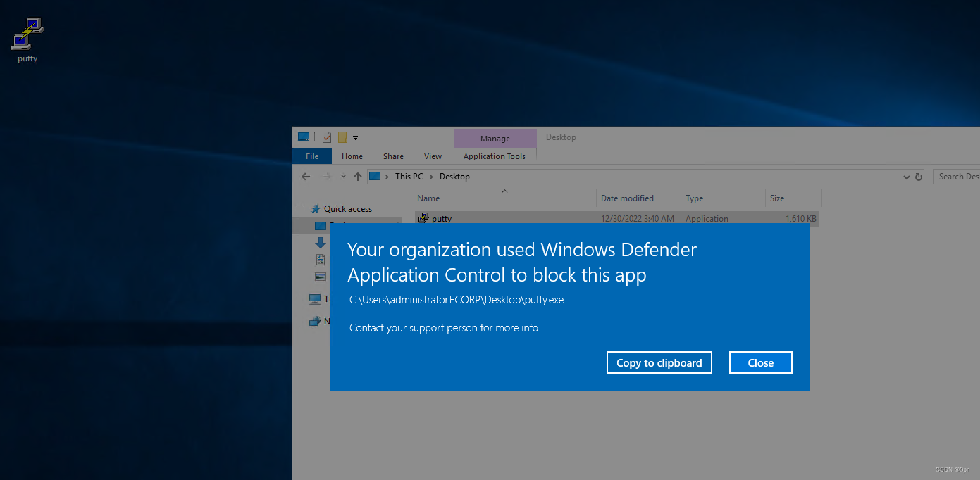
Task: Refresh the Desktop folder view
Action: [919, 177]
